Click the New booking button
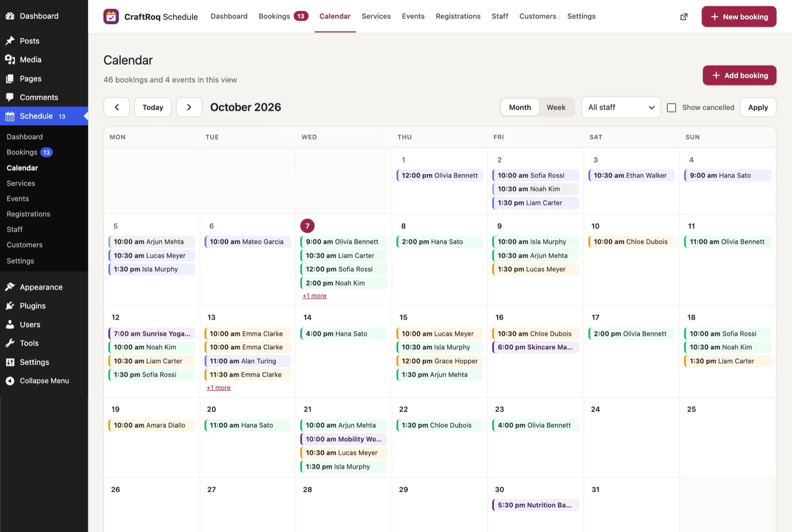 click(739, 17)
